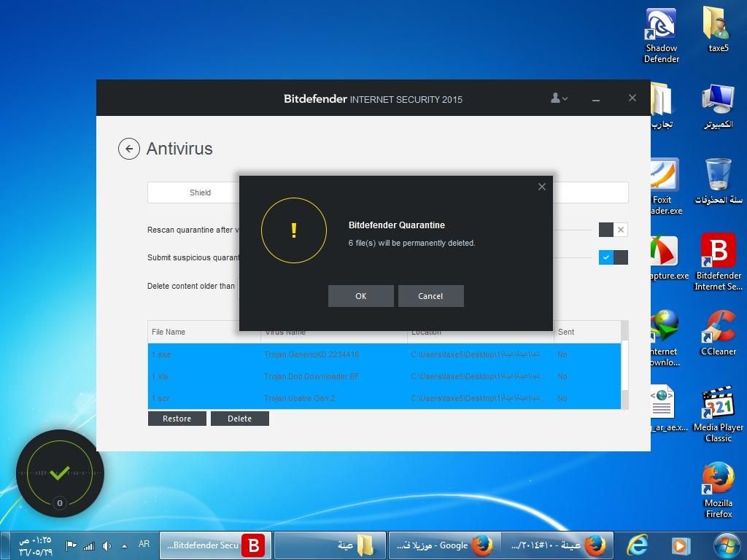The height and width of the screenshot is (560, 747).
Task: Click the Delete button under the quarantine list
Action: 239,419
